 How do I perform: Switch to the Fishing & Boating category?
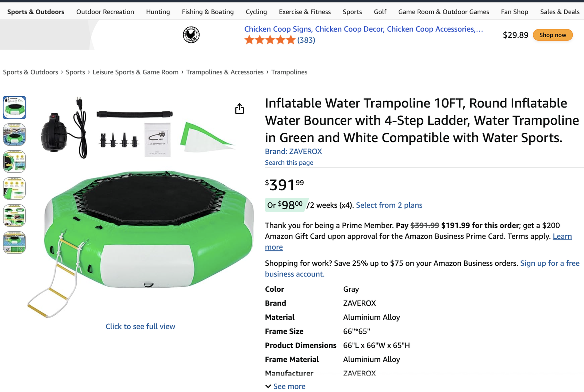point(207,12)
